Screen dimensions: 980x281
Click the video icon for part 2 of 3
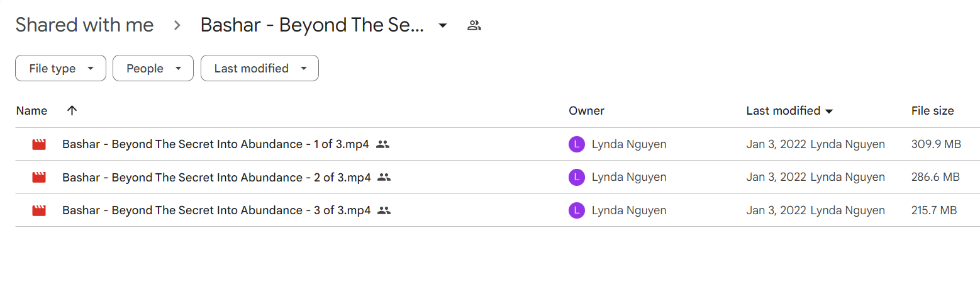coord(39,178)
